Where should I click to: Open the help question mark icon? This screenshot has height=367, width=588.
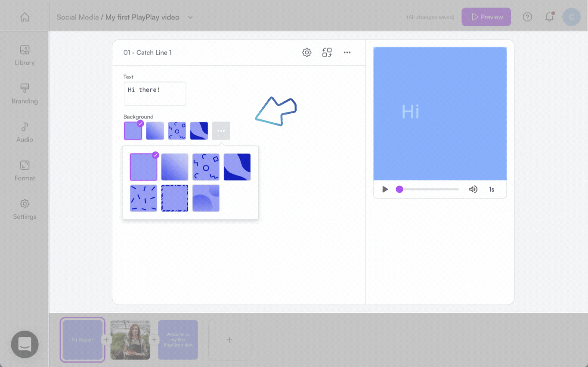527,17
